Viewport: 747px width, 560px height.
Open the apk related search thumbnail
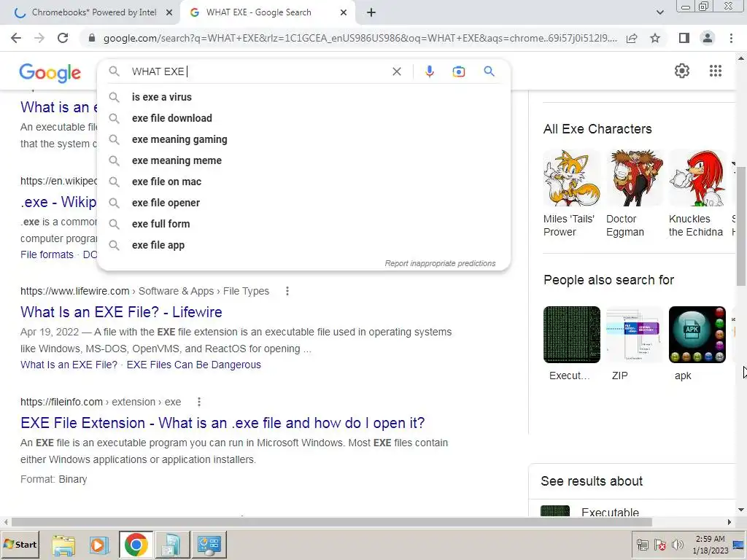697,335
